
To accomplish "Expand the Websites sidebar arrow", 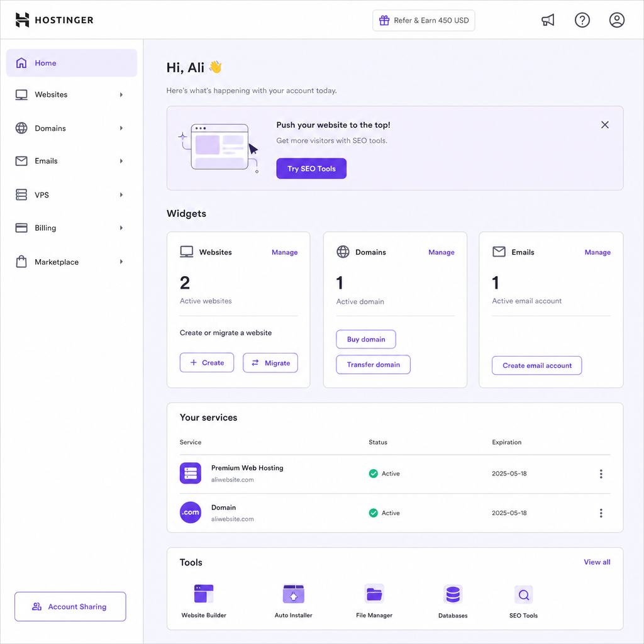I will (x=121, y=95).
